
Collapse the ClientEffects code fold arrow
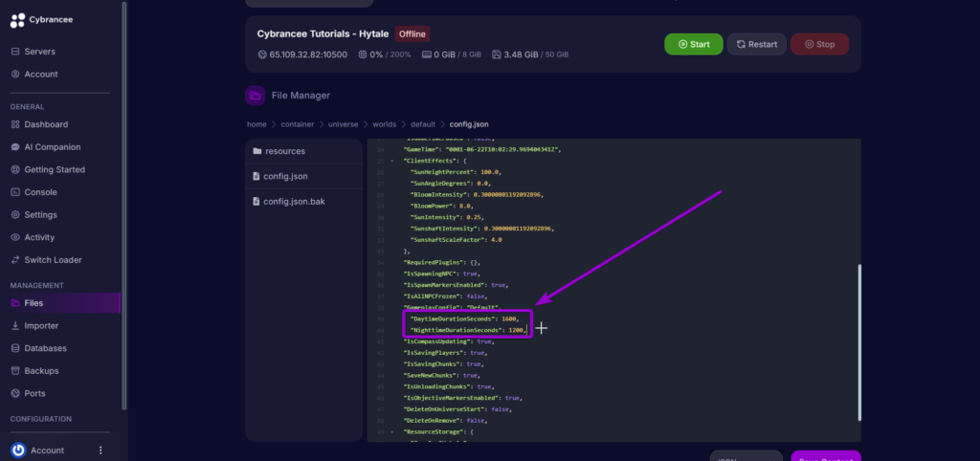[x=392, y=161]
